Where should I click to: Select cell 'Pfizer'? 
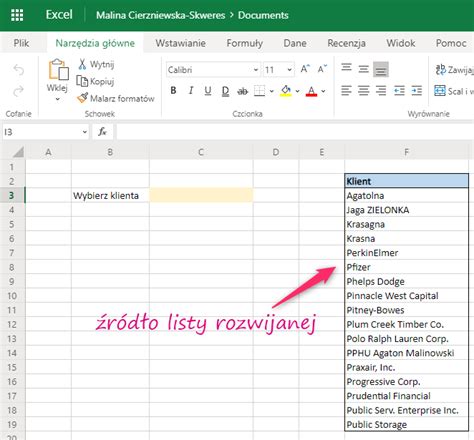406,267
